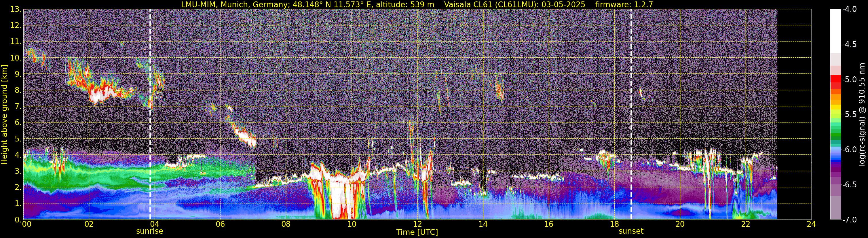
Task: Click the '0.' height axis tick label
Action: (x=18, y=220)
